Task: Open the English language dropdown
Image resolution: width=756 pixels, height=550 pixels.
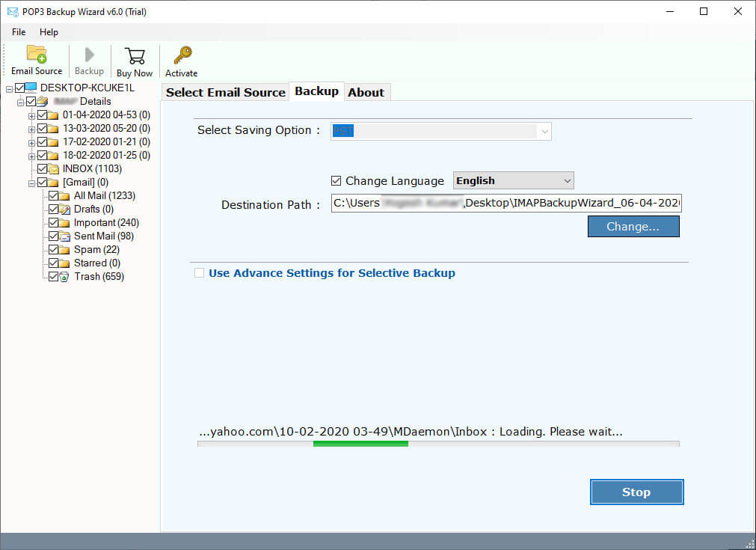Action: (x=514, y=181)
